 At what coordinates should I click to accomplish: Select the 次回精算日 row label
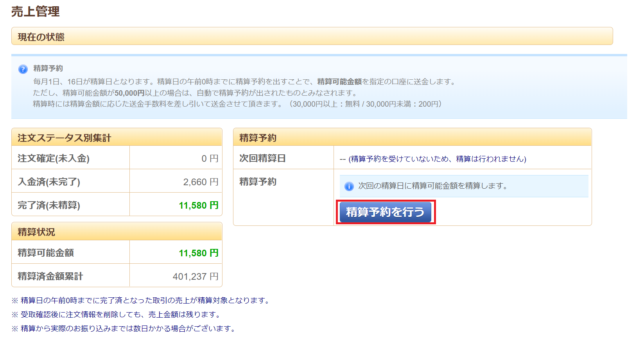(x=262, y=158)
